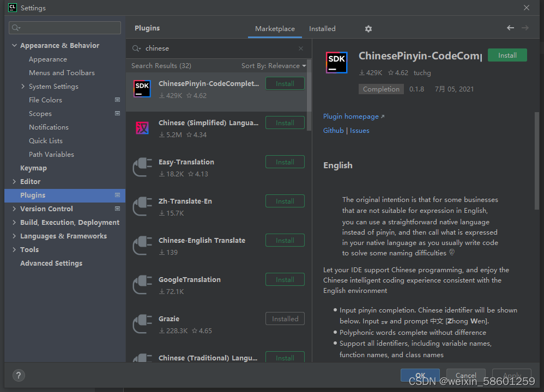This screenshot has height=392, width=544.
Task: Open Advanced Settings page
Action: 51,263
